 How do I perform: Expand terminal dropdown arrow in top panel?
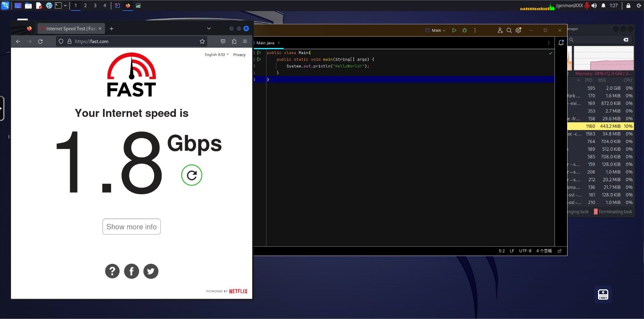(65, 6)
